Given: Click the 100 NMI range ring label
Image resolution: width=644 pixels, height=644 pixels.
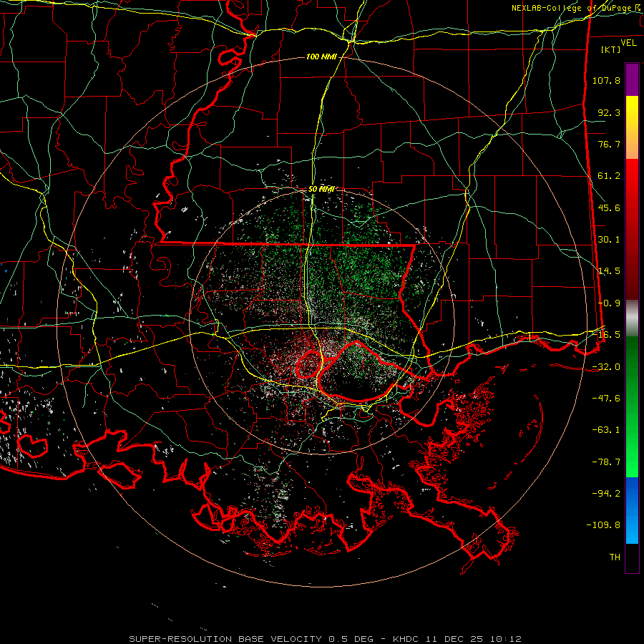Looking at the screenshot, I should click(x=321, y=57).
